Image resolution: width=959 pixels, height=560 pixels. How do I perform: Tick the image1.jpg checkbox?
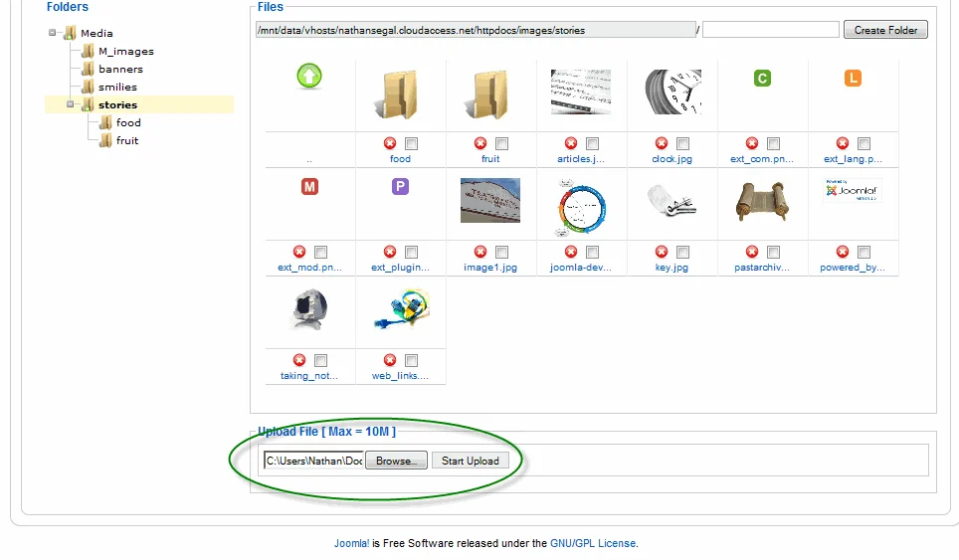tap(501, 252)
